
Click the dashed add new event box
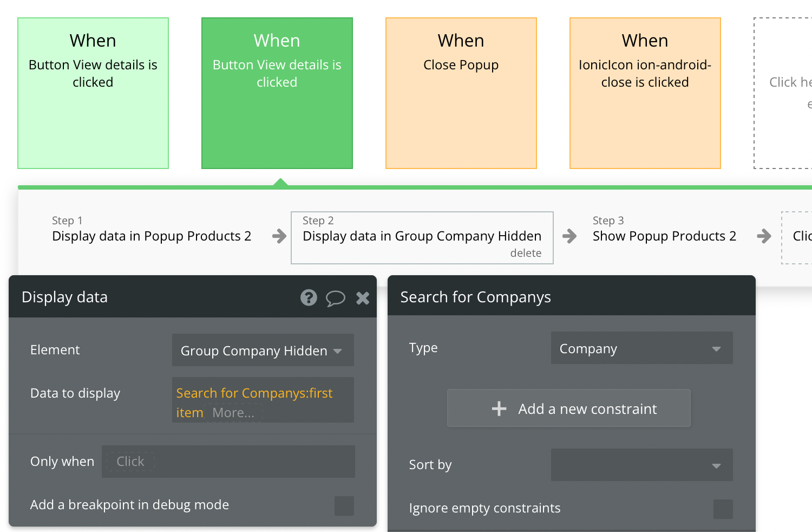(783, 93)
